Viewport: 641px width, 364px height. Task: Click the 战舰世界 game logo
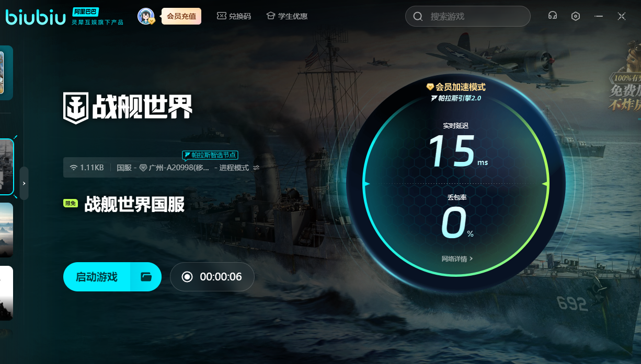coord(128,107)
